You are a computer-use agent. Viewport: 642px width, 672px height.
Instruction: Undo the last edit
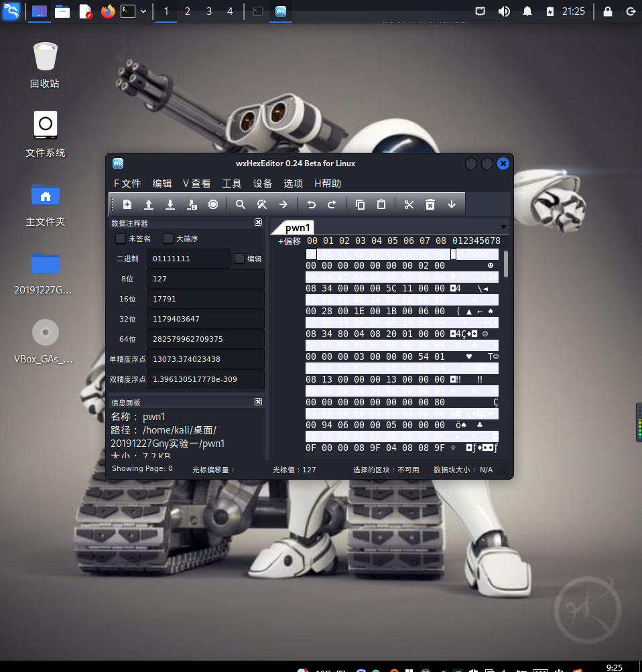click(311, 205)
